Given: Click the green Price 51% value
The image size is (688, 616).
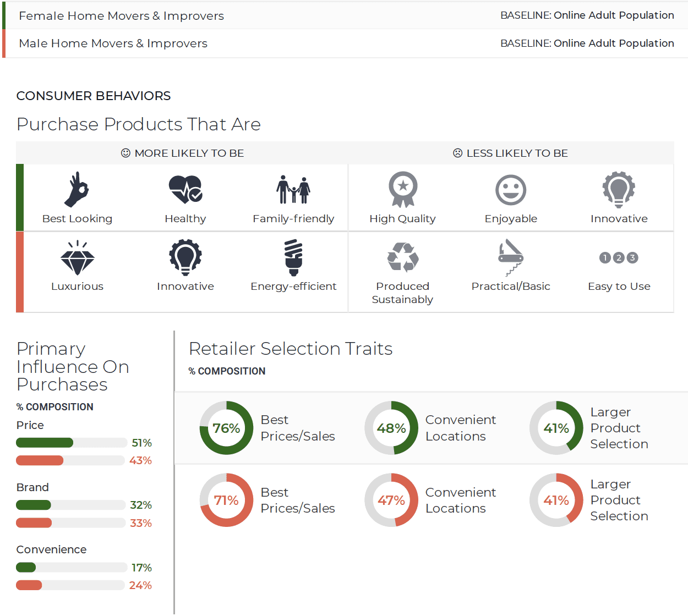Looking at the screenshot, I should 141,443.
